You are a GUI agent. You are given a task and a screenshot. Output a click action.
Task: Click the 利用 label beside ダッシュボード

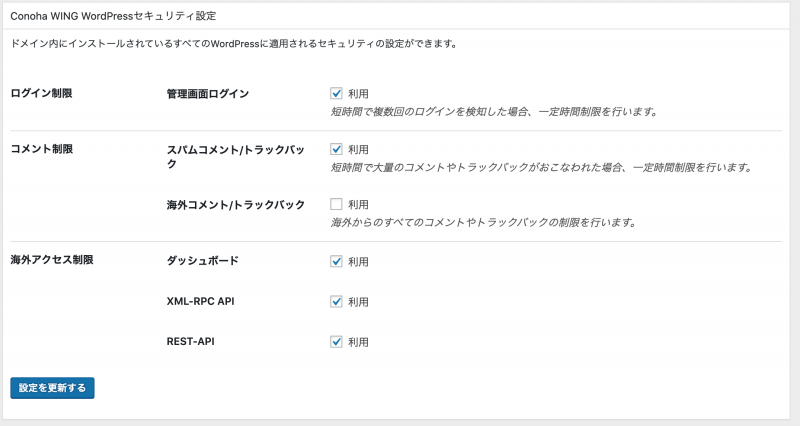358,262
